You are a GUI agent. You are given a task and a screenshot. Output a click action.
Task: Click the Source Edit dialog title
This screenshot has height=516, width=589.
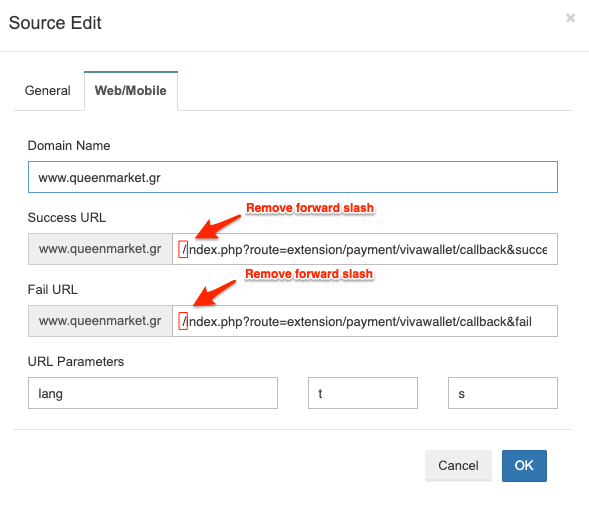click(x=55, y=23)
